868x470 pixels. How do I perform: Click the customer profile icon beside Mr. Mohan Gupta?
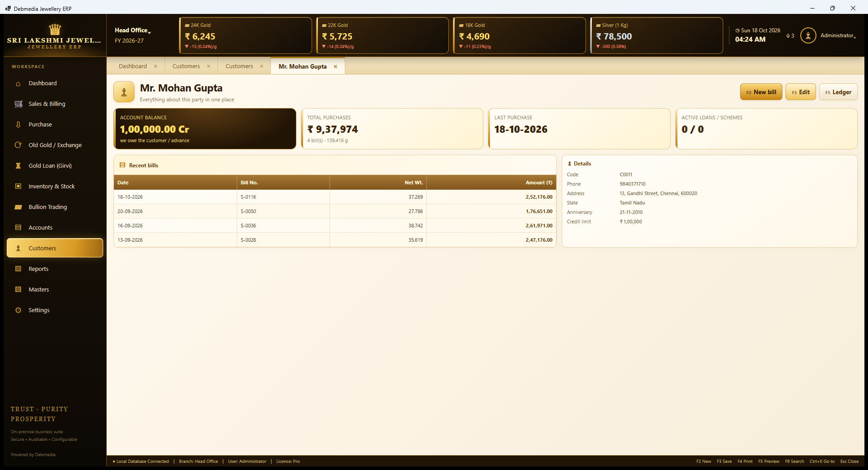coord(124,92)
